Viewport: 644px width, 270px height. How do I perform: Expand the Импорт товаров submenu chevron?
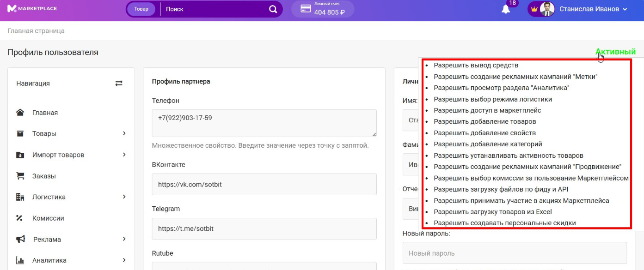point(124,155)
